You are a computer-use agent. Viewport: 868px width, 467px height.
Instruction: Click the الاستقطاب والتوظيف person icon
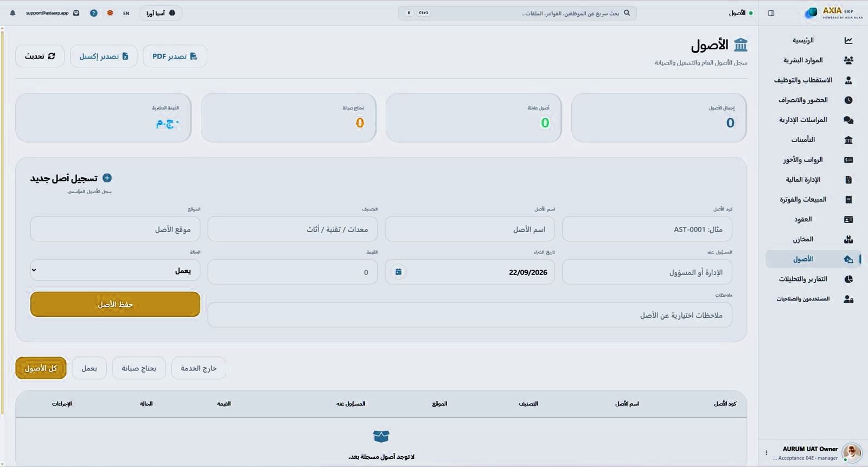click(x=848, y=80)
